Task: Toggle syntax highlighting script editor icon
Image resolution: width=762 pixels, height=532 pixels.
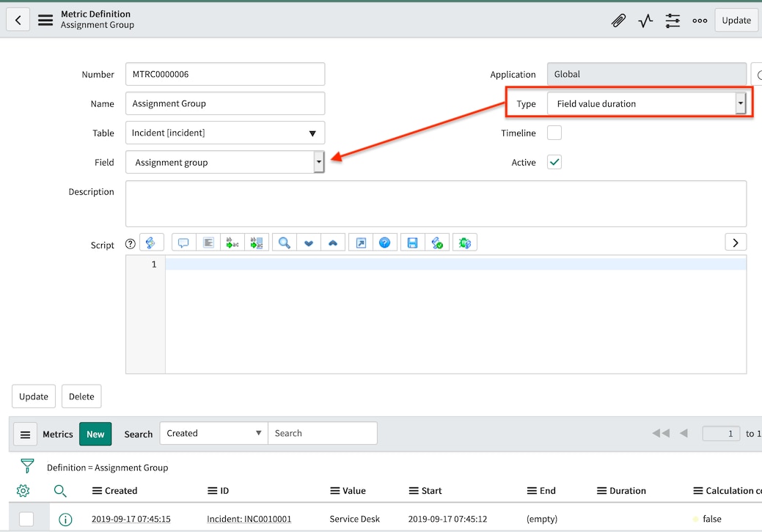Action: pos(151,243)
